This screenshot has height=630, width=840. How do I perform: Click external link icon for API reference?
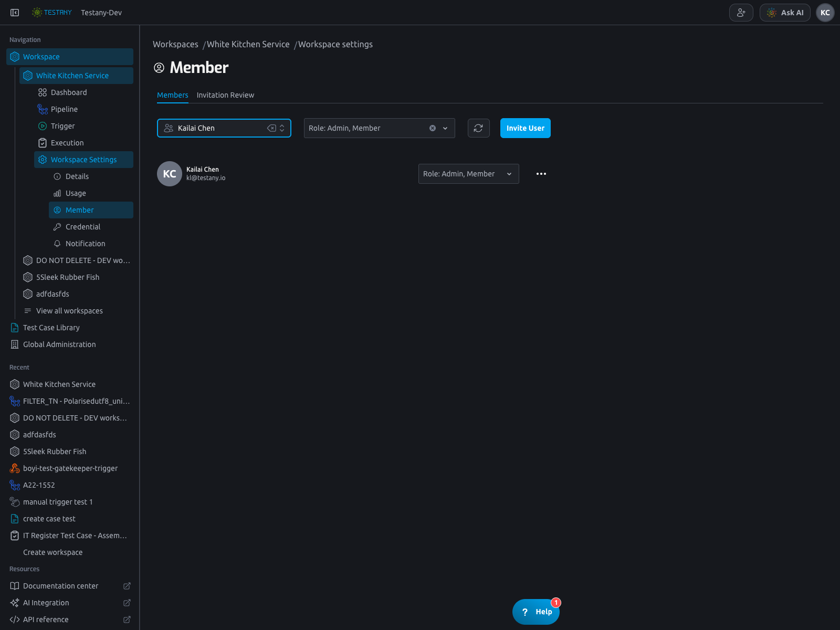pos(127,619)
